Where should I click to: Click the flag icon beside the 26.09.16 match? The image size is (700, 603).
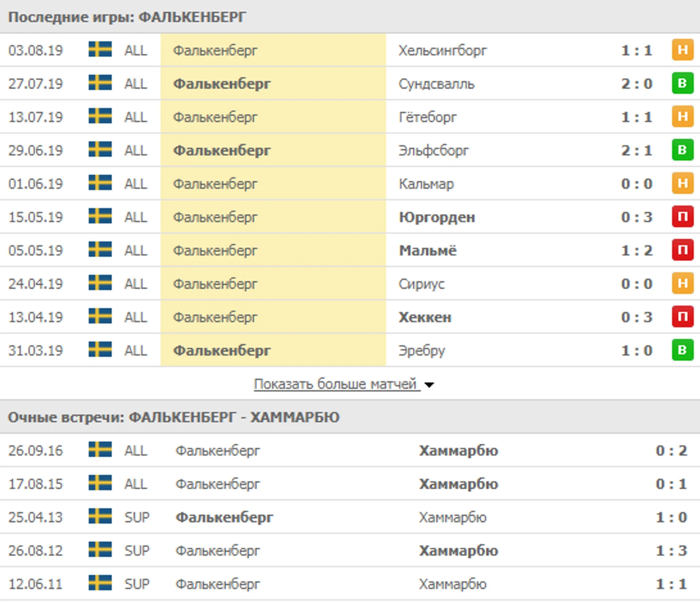[x=100, y=450]
